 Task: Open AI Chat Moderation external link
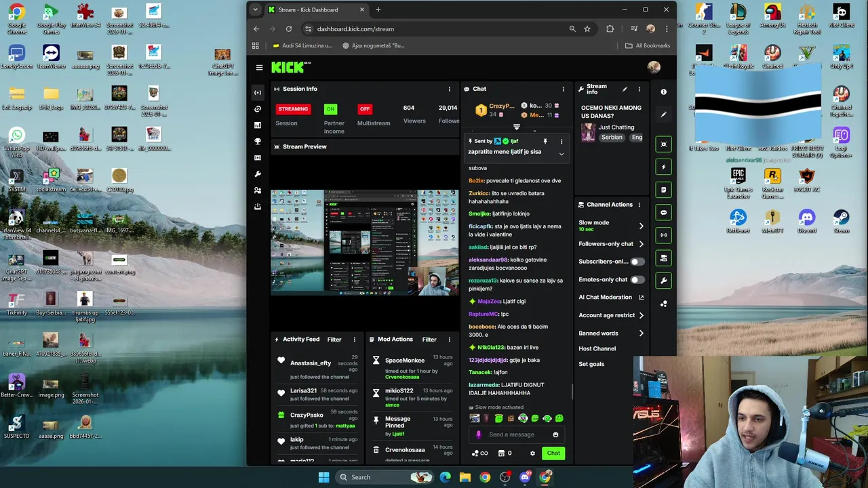pos(642,298)
